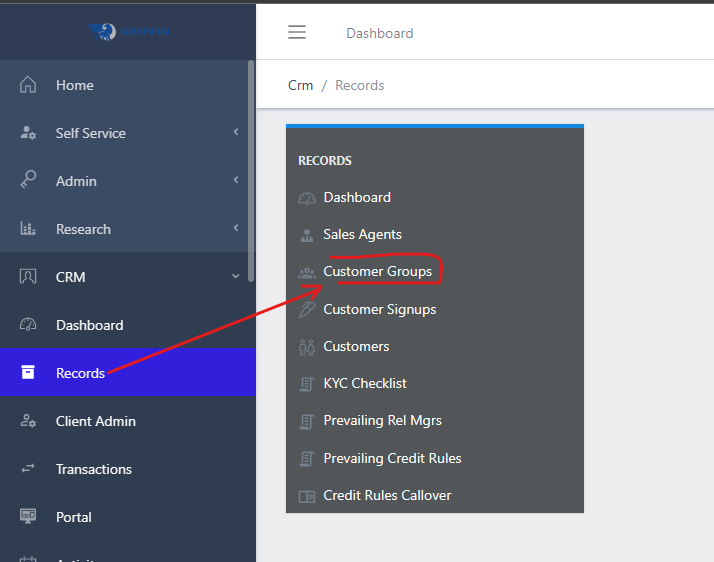Screen dimensions: 714x562
Task: Expand the Self Service submenu chevron
Action: (x=236, y=133)
